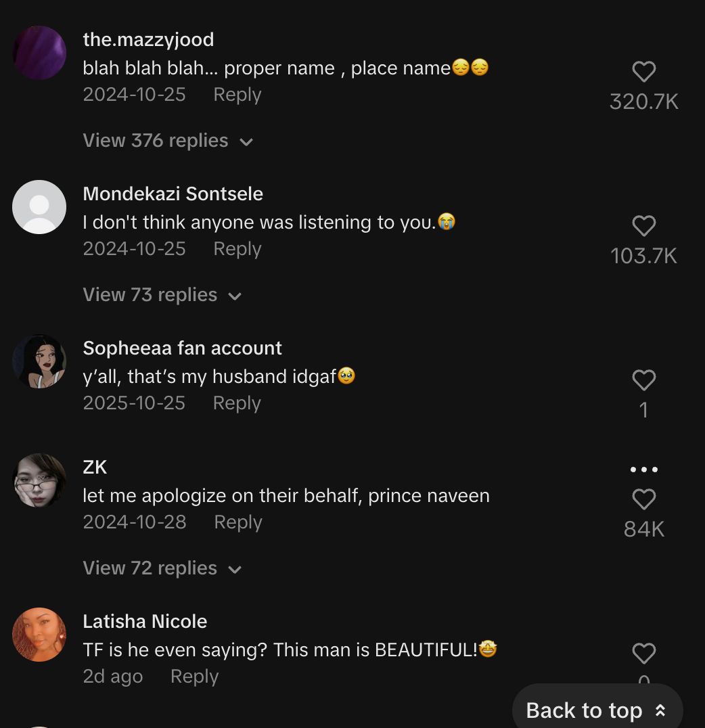705x728 pixels.
Task: Reply to Sopheeaa fan account's comment
Action: [x=236, y=403]
